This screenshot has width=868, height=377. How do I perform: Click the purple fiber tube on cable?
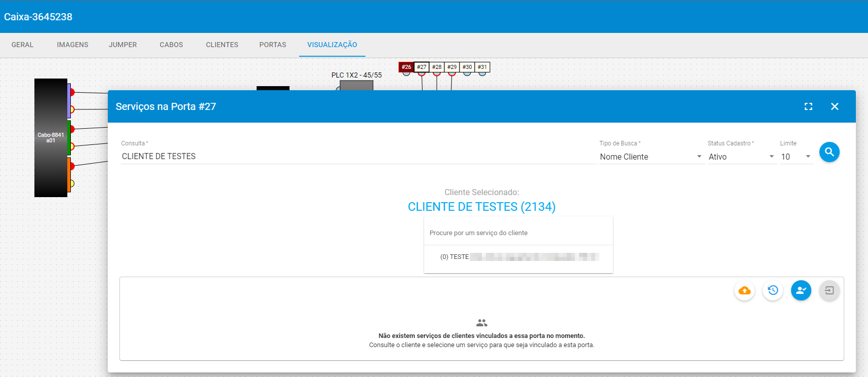point(69,101)
